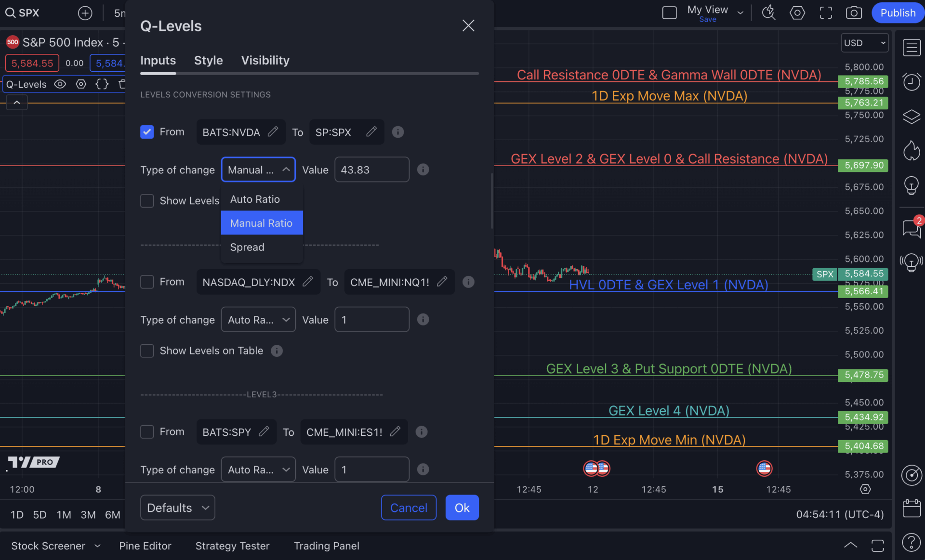Select the 1D time range
This screenshot has height=560, width=925.
pyautogui.click(x=17, y=515)
